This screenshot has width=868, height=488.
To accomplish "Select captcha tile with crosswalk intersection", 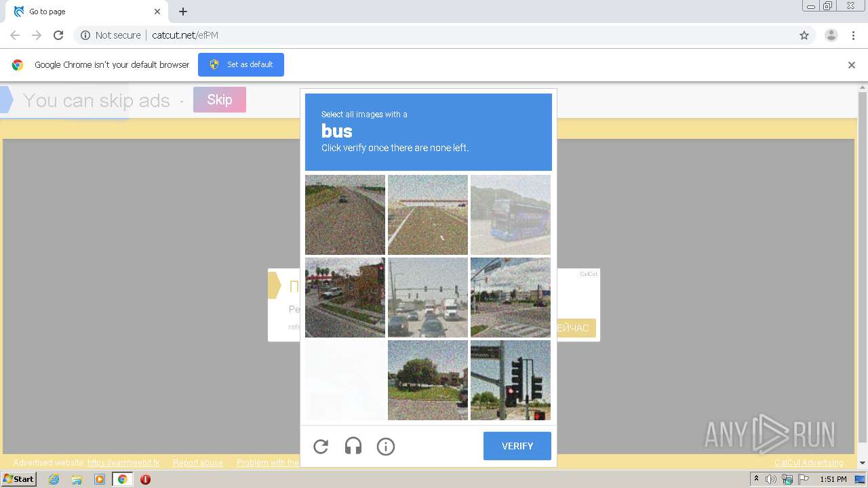I will 511,298.
